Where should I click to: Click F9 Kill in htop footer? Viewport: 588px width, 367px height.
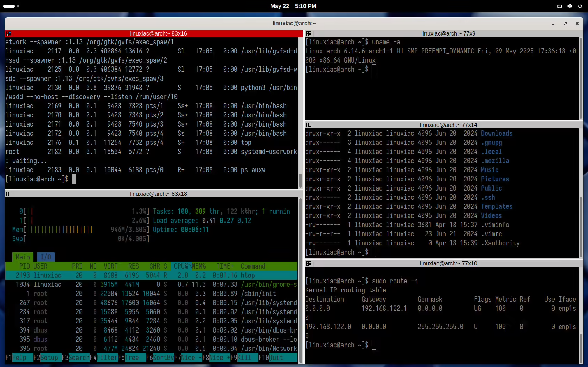pyautogui.click(x=244, y=358)
